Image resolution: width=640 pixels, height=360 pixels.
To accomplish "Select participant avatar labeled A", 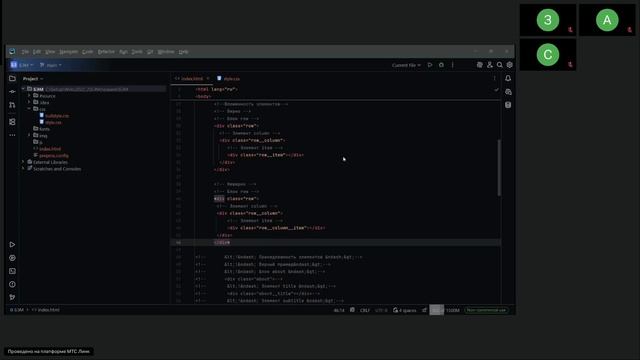I will tap(607, 20).
